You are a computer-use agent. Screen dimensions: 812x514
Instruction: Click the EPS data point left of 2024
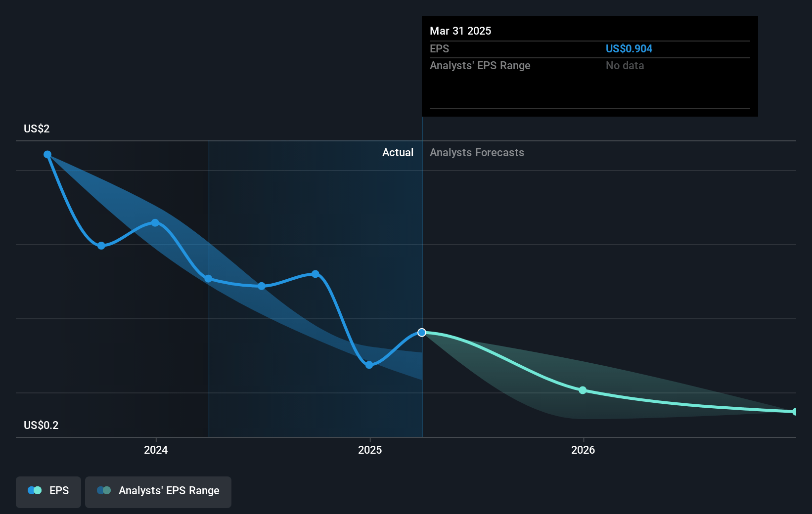101,246
